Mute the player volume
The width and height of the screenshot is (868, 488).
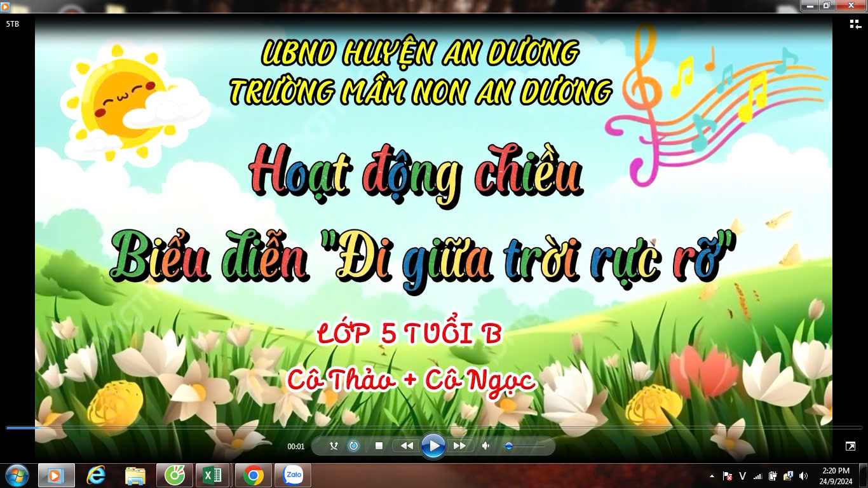click(x=486, y=446)
